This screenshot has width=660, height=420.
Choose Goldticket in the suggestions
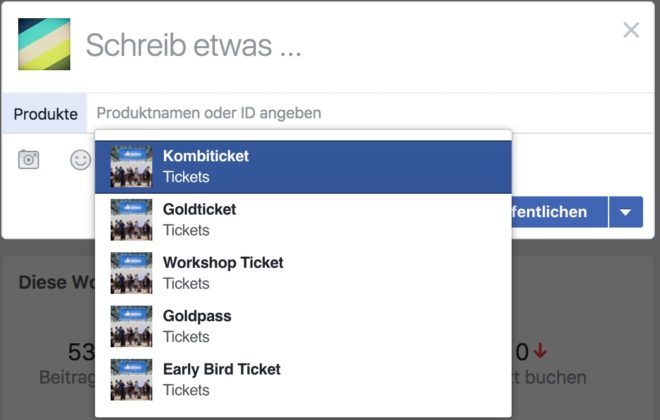pyautogui.click(x=303, y=220)
